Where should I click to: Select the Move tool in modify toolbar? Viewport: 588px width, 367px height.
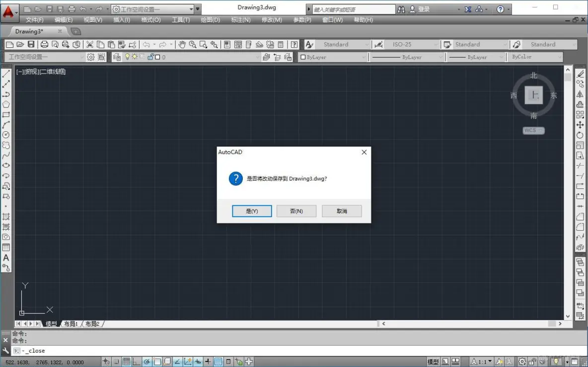click(x=580, y=125)
